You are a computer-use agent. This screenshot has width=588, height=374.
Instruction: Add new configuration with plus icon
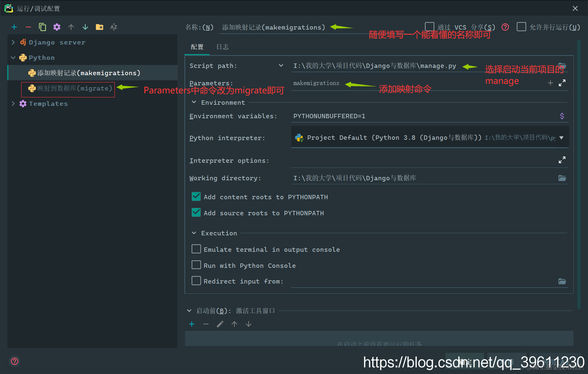[14, 27]
